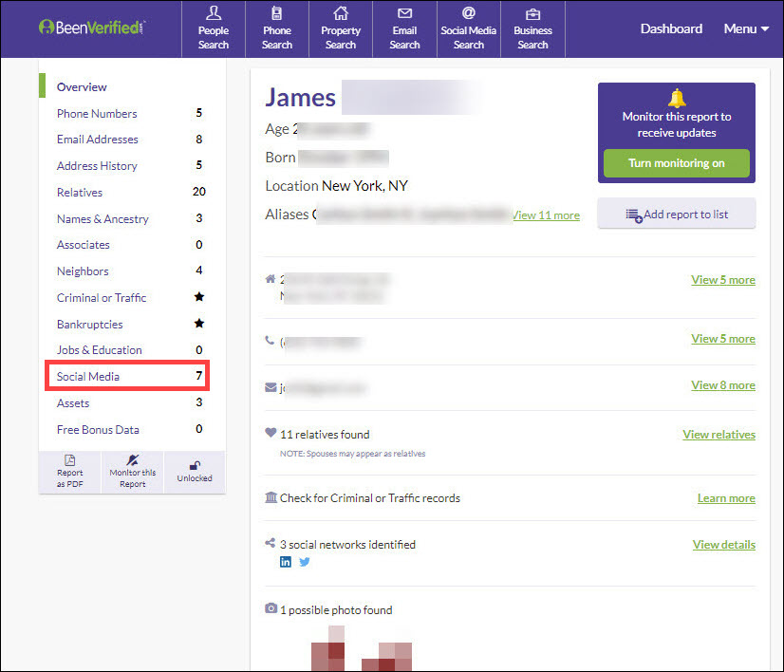784x672 pixels.
Task: View 8 more email addresses
Action: click(x=723, y=385)
